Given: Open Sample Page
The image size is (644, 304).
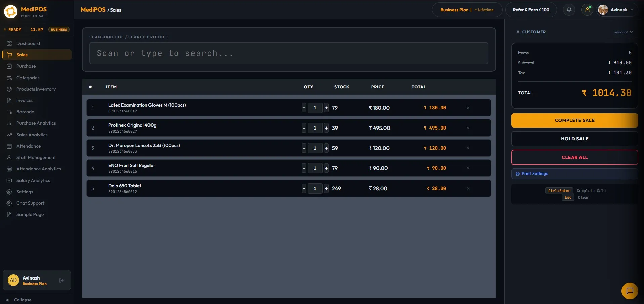Looking at the screenshot, I should pos(37,214).
